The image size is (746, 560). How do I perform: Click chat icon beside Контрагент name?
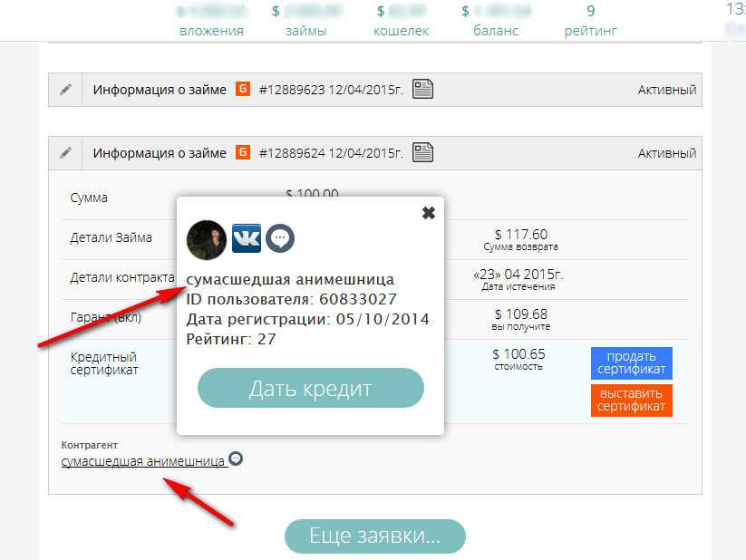pyautogui.click(x=236, y=459)
